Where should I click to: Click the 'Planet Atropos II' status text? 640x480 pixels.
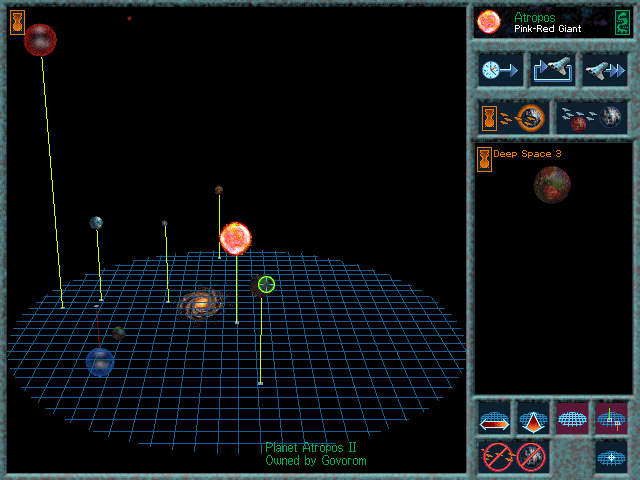(311, 448)
